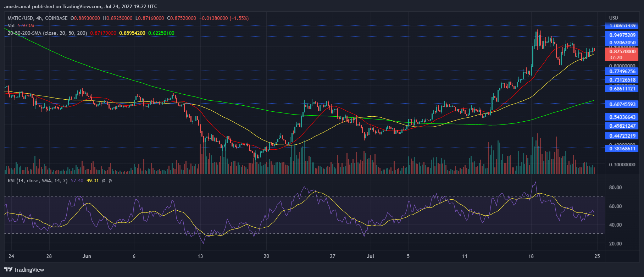
Task: Click the Vol 5.973M volume legend
Action: tap(21, 26)
